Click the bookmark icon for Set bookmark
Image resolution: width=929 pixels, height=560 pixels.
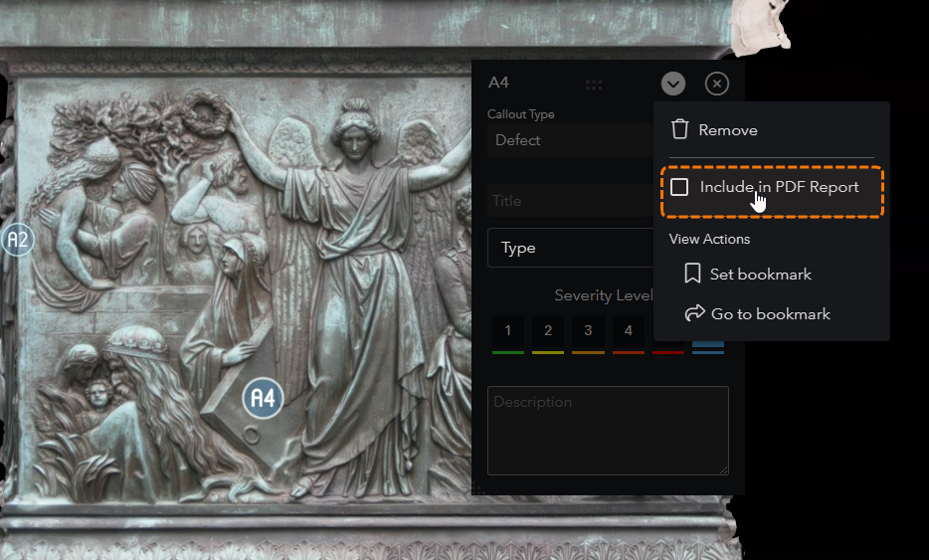(x=692, y=274)
